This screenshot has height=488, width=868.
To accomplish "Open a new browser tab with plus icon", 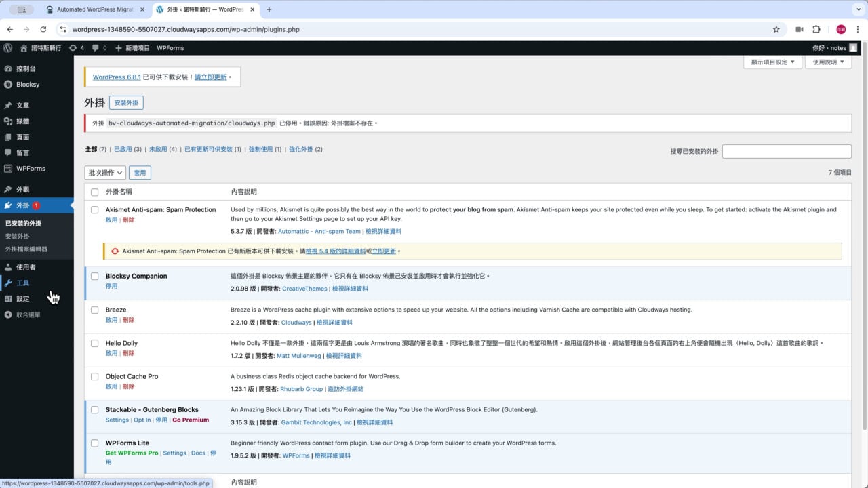I will coord(269,9).
